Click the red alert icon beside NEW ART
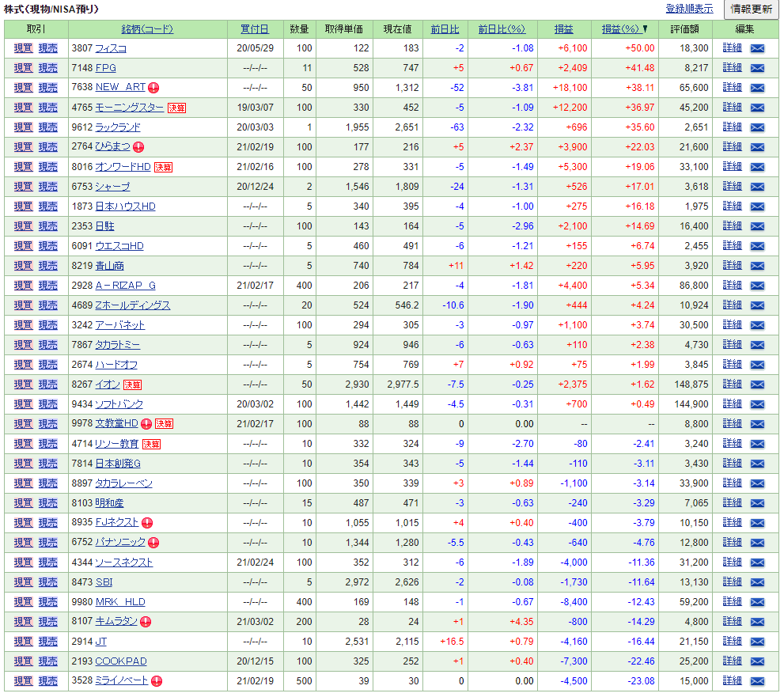This screenshot has width=784, height=697. coord(154,88)
